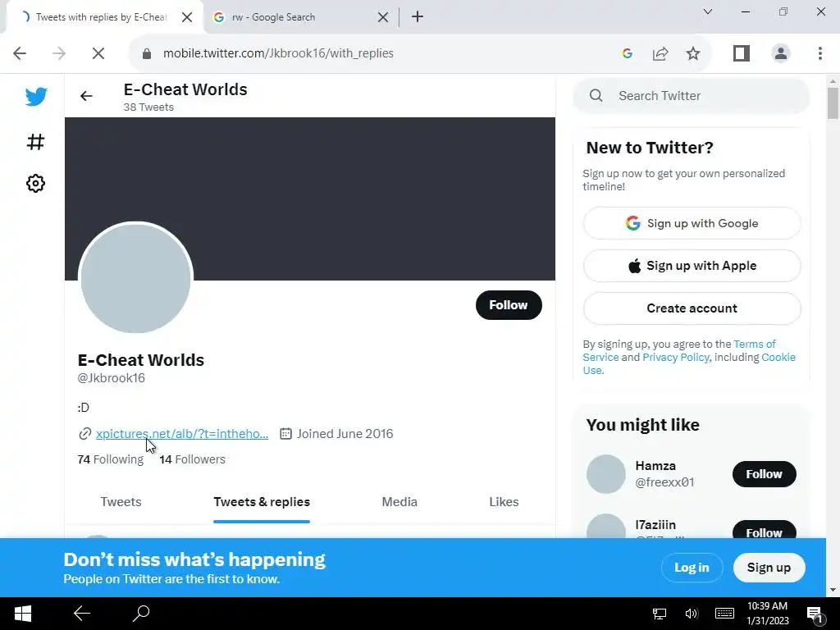Click the Google icon in address bar

628,53
